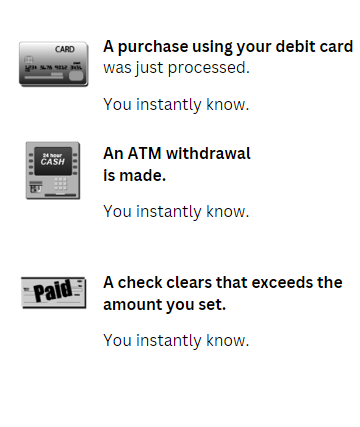Click the 'An ATM withdrawal' heading
The height and width of the screenshot is (427, 360).
tap(177, 154)
